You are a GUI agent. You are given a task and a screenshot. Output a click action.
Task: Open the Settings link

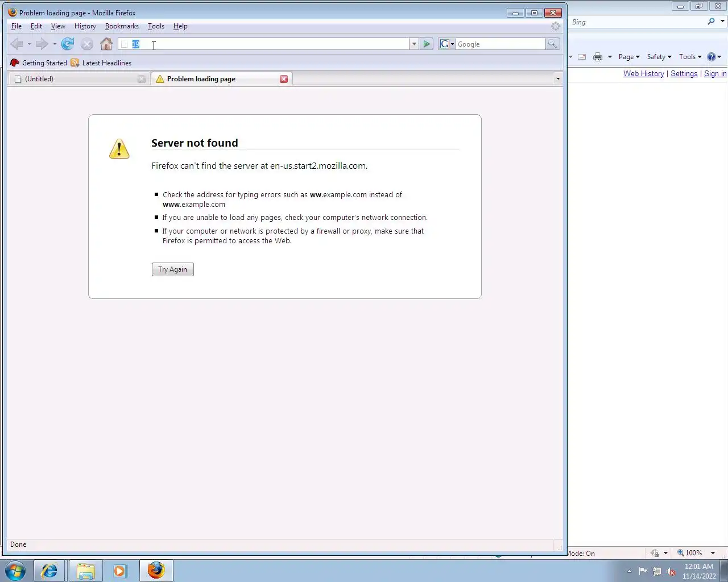click(684, 73)
